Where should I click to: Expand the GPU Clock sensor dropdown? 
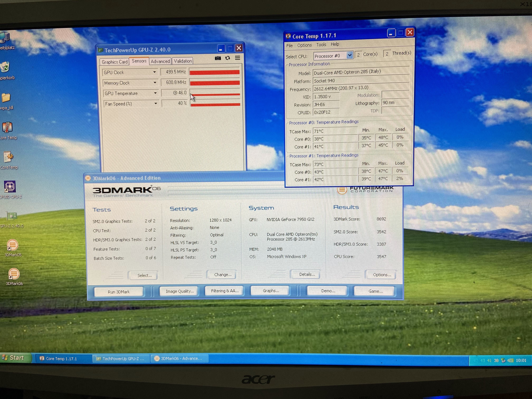point(155,72)
